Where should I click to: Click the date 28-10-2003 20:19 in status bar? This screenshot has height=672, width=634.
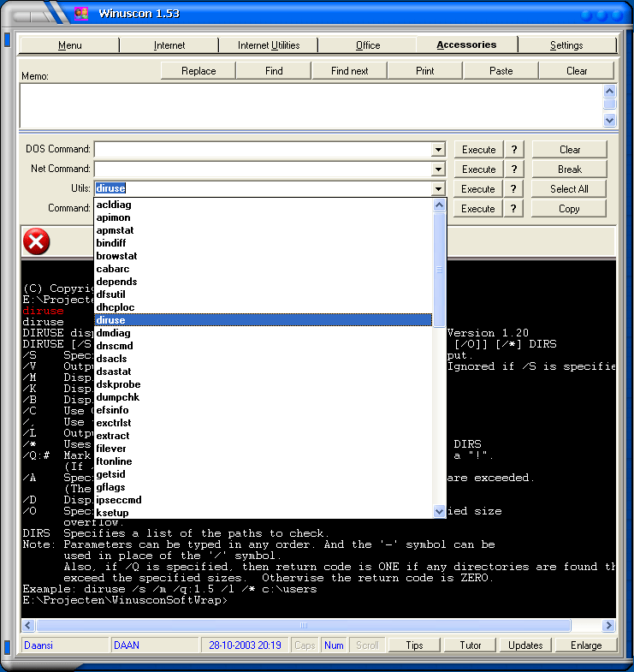(x=245, y=645)
